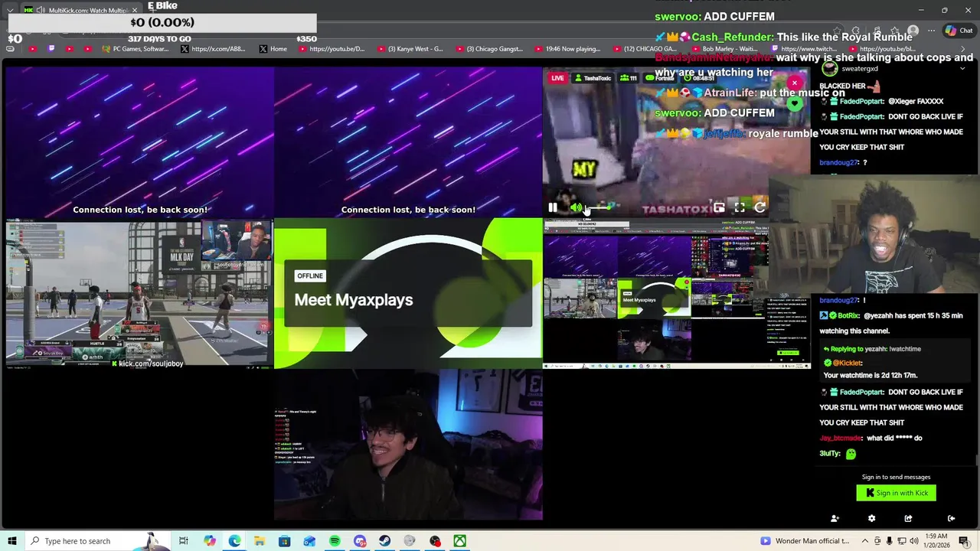Open the second 'Connection lost' stream tile
The width and height of the screenshot is (980, 551).
tap(408, 142)
